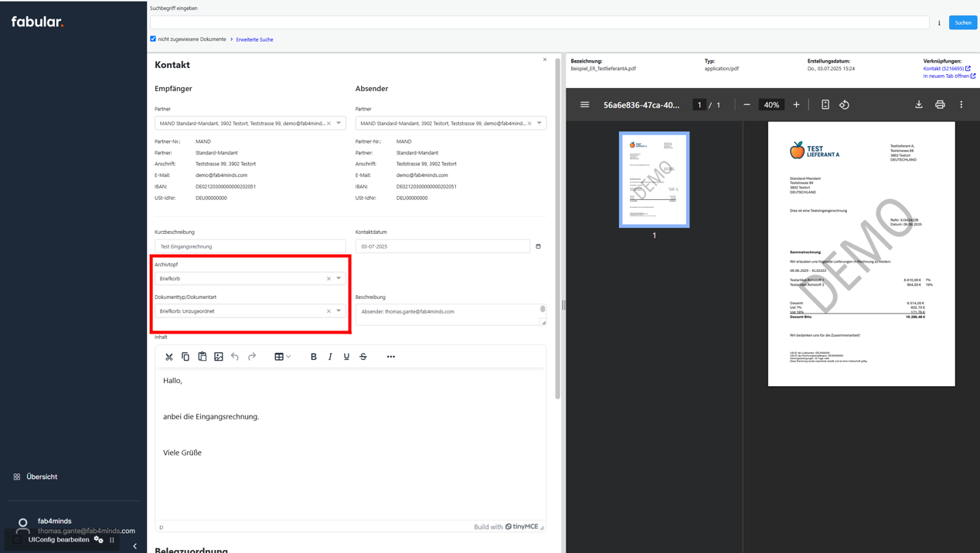Open the calendar picker for Kontaktdatum
The height and width of the screenshot is (553, 980).
pos(539,246)
